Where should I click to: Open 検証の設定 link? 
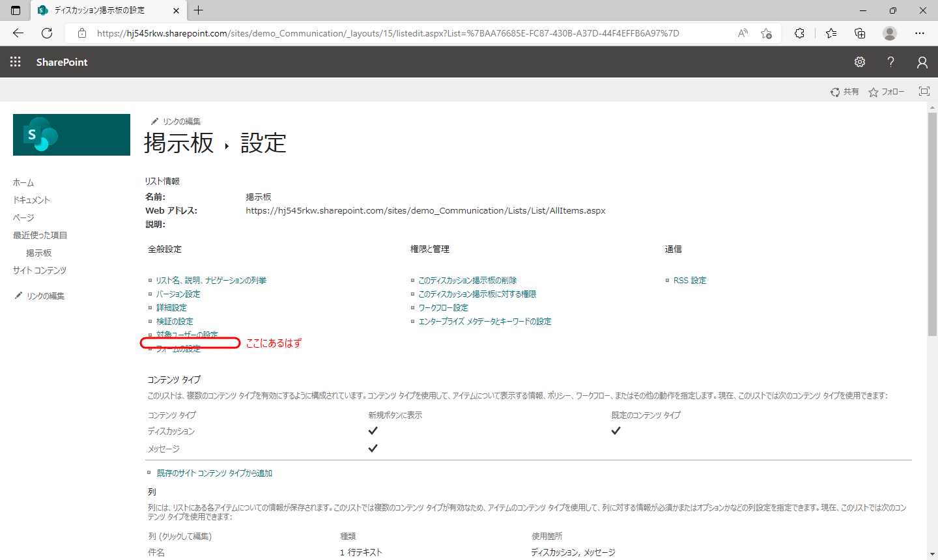(175, 322)
